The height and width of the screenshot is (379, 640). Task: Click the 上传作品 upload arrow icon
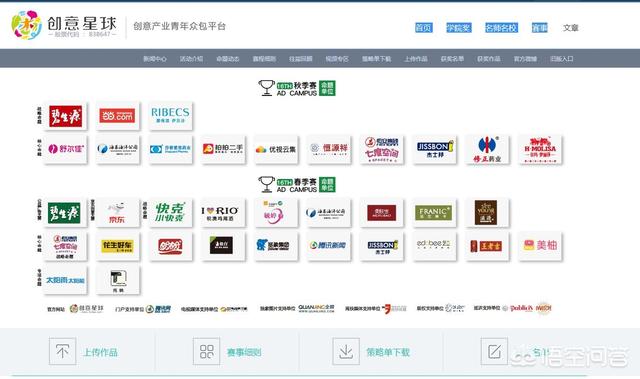[x=62, y=351]
